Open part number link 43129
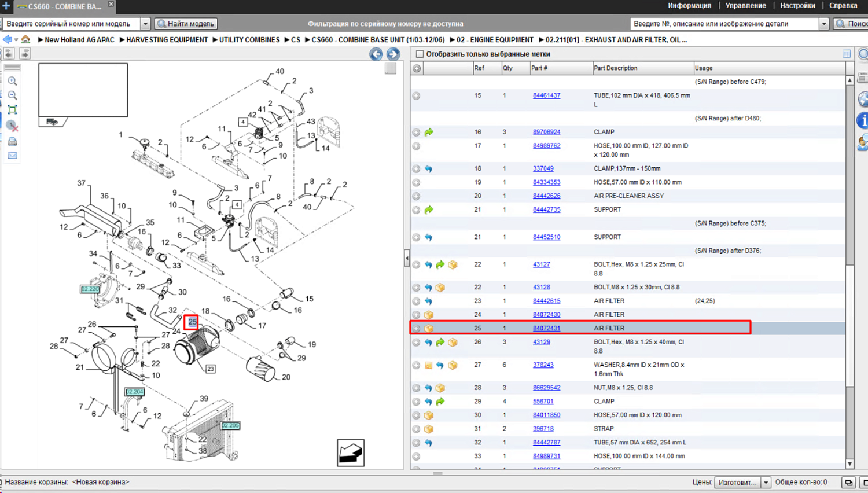868x493 pixels. click(x=542, y=342)
